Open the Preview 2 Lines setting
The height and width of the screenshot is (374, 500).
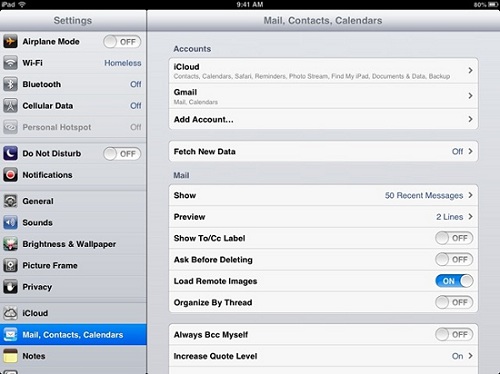pyautogui.click(x=323, y=217)
